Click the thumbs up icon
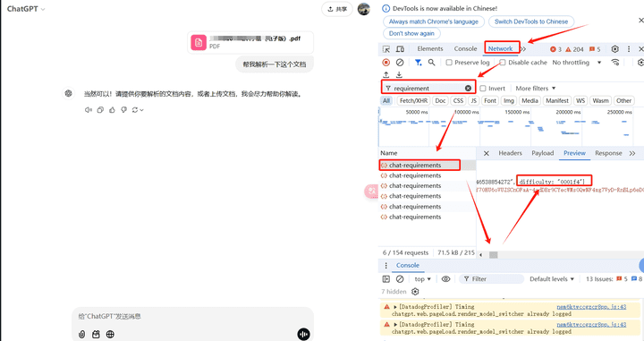 (112, 110)
